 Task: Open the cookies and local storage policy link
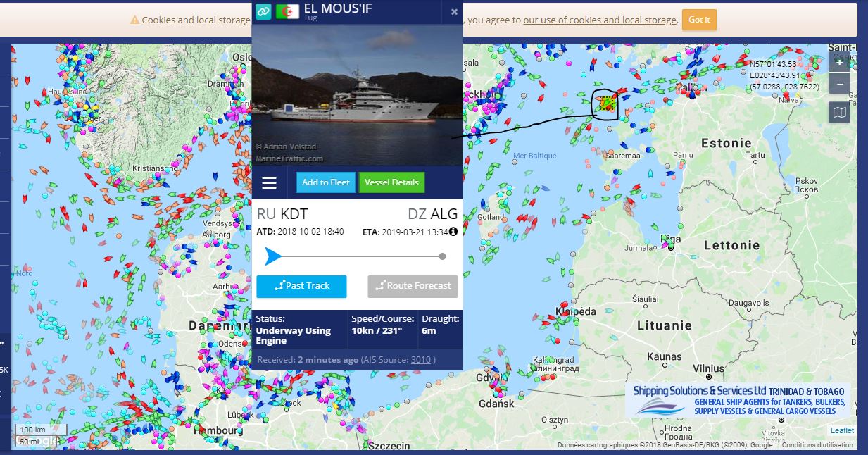(x=600, y=20)
